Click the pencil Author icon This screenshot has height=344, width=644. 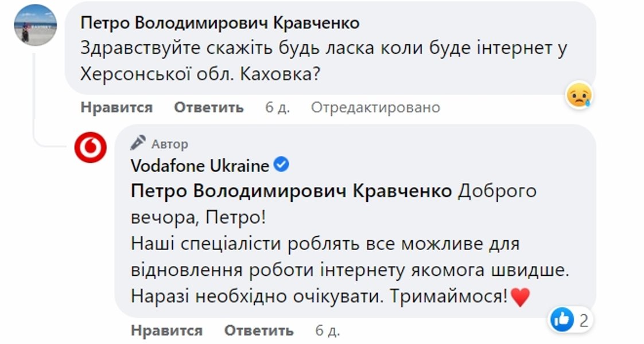pyautogui.click(x=138, y=143)
